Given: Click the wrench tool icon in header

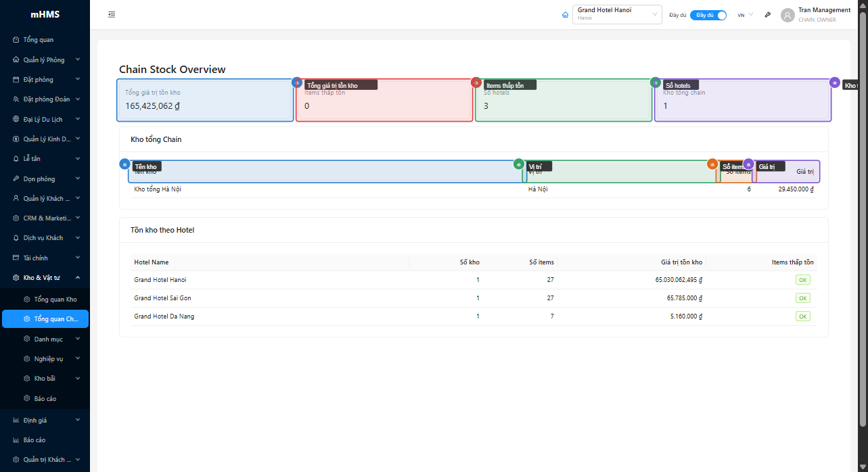Looking at the screenshot, I should [768, 15].
